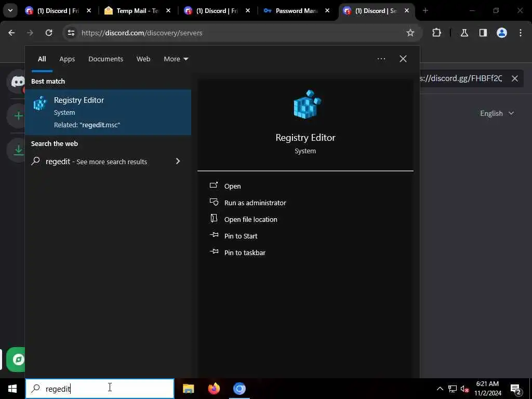532x399 pixels.
Task: Open the clock showing 6:21 AM
Action: [487, 389]
